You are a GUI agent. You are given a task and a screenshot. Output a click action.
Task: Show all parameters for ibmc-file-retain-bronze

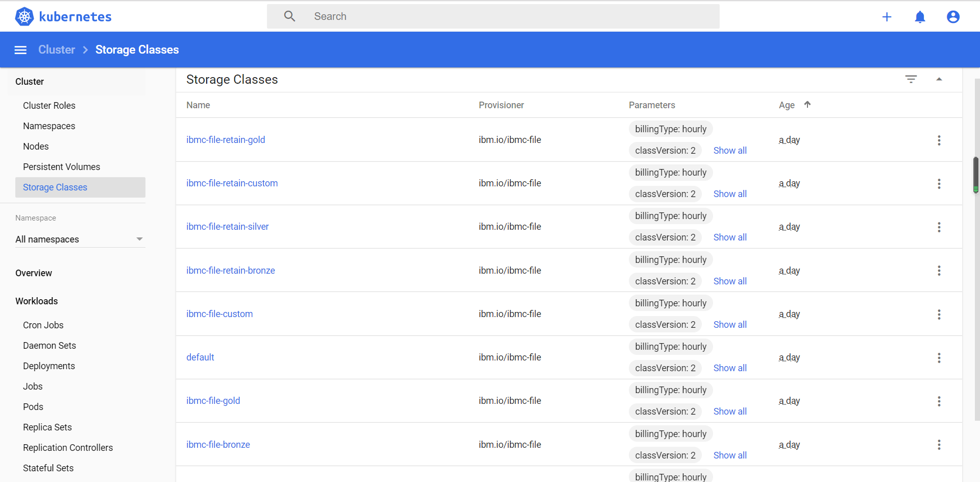(730, 281)
